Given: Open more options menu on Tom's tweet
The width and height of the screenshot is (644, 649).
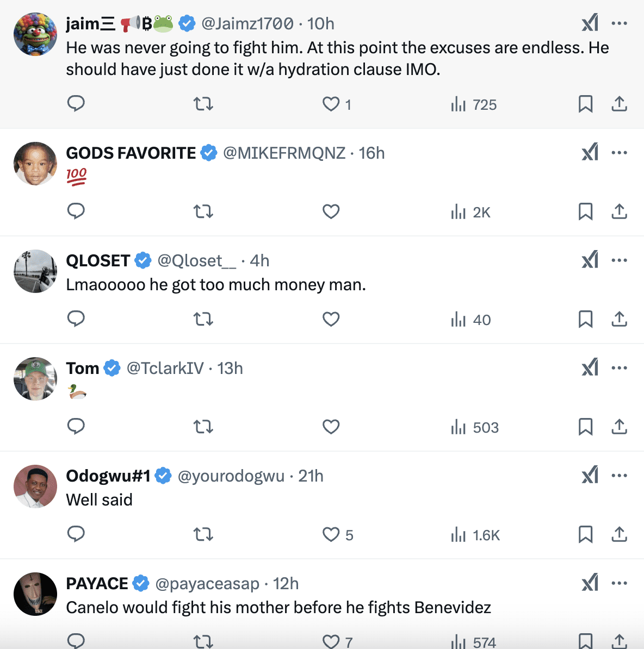Looking at the screenshot, I should (x=619, y=368).
